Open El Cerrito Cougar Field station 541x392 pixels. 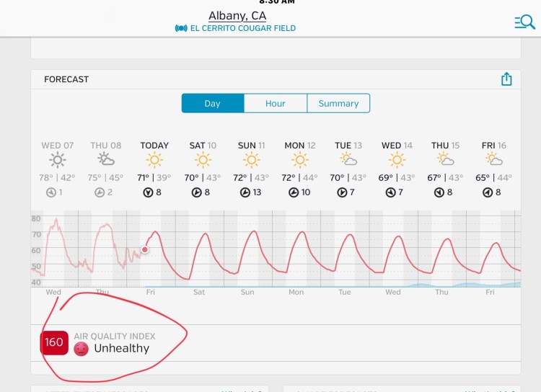tap(242, 29)
